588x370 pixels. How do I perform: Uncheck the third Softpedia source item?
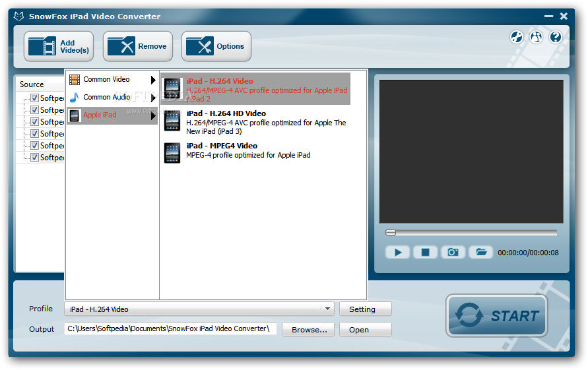tap(34, 122)
